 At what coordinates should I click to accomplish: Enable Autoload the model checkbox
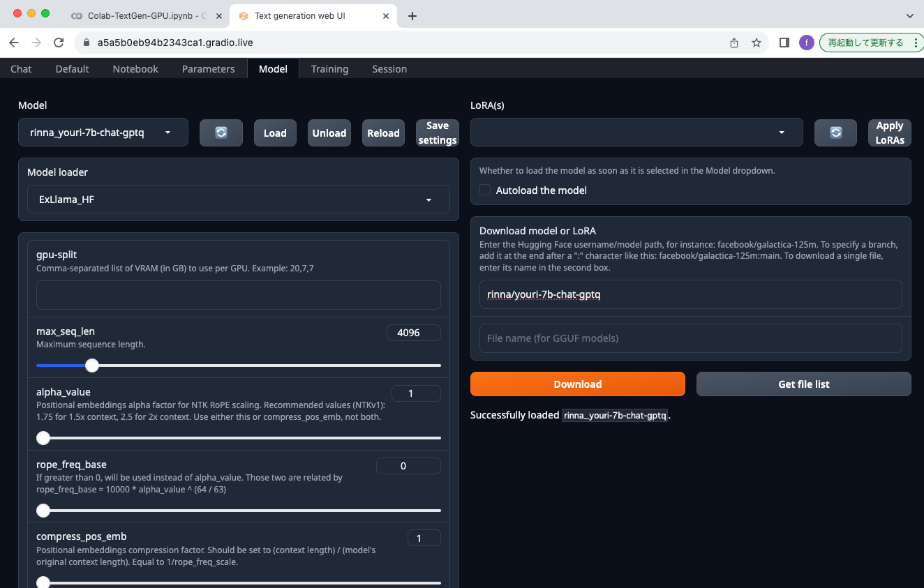point(485,190)
